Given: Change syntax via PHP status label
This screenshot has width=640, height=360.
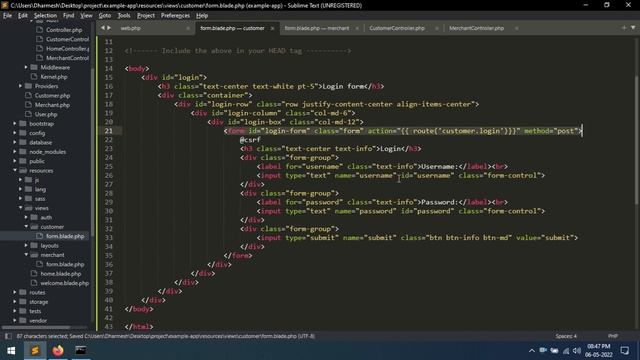Looking at the screenshot, I should click(x=613, y=336).
